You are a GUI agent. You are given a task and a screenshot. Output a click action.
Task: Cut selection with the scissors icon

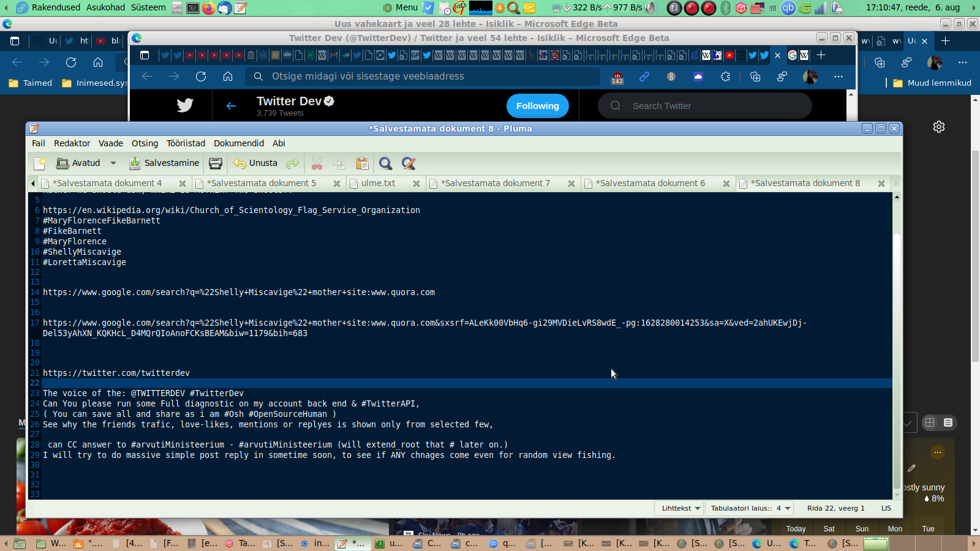click(317, 163)
